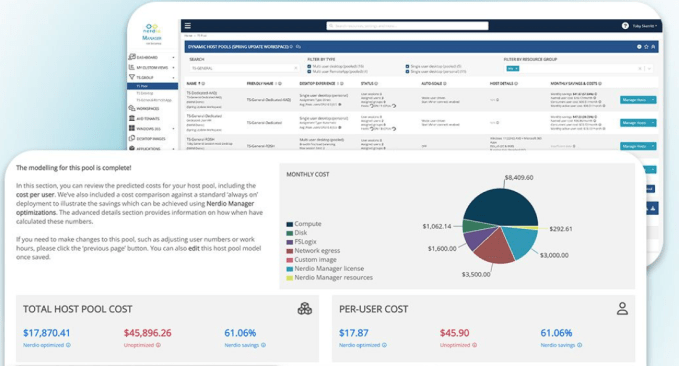Click the Applications sidebar icon

click(x=132, y=148)
